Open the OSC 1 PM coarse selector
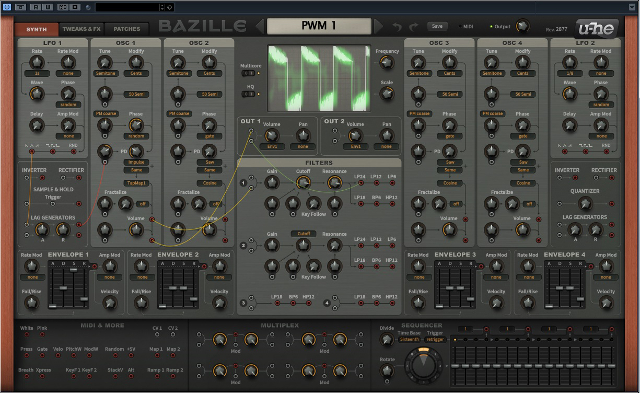Image resolution: width=640 pixels, height=393 pixels. 106,113
